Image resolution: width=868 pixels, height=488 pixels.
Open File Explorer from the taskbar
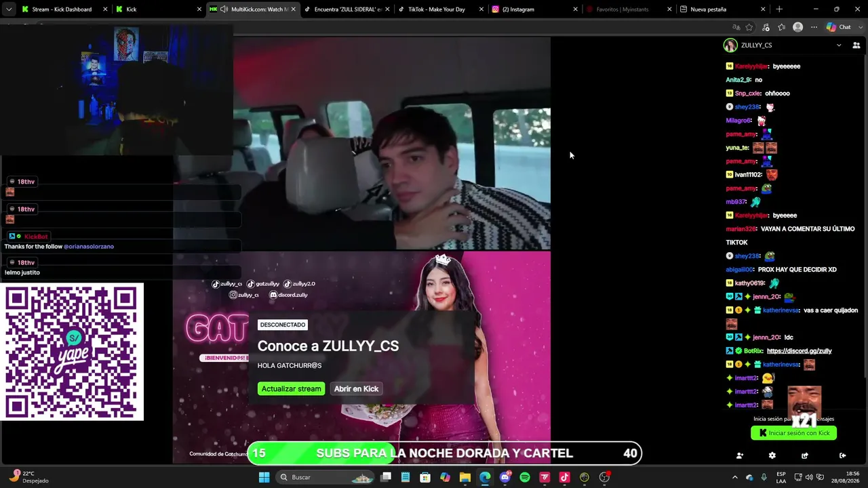coord(465,477)
